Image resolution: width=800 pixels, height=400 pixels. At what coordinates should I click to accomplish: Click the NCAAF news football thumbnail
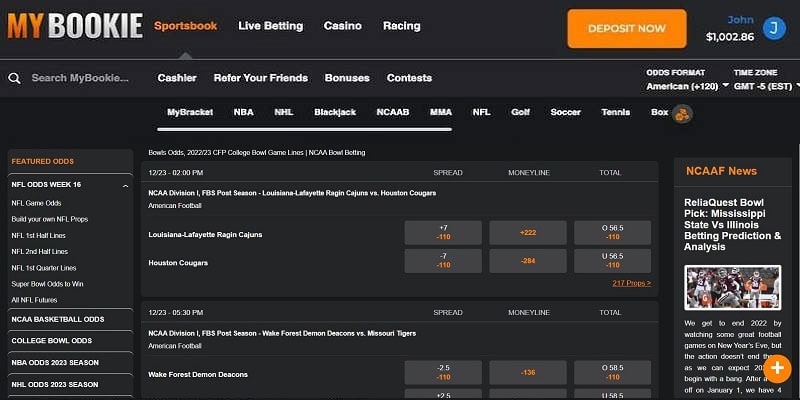tap(733, 288)
